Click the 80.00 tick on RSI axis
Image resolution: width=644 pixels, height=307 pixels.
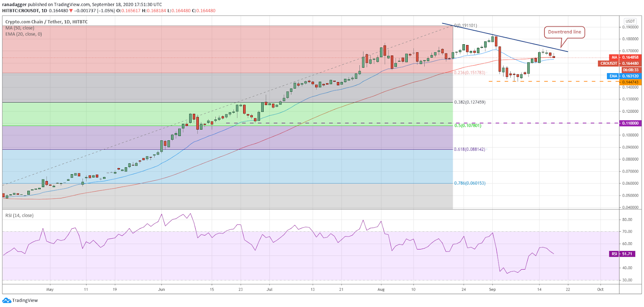627,220
